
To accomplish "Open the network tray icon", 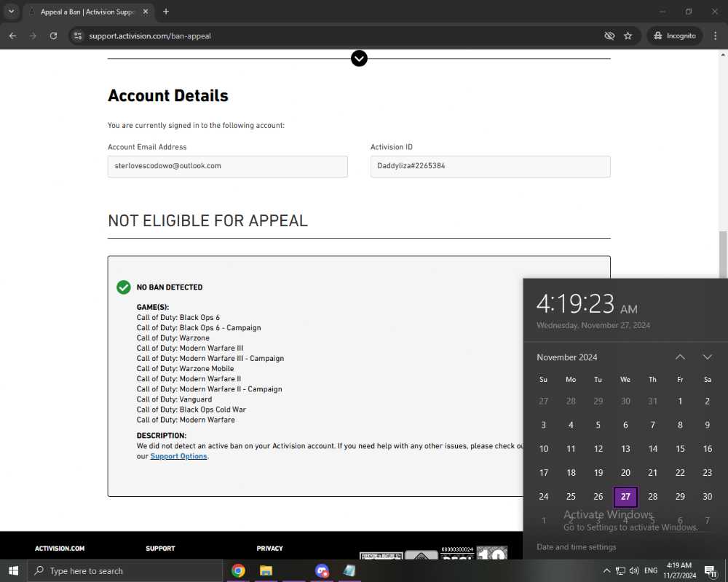I will coord(620,570).
